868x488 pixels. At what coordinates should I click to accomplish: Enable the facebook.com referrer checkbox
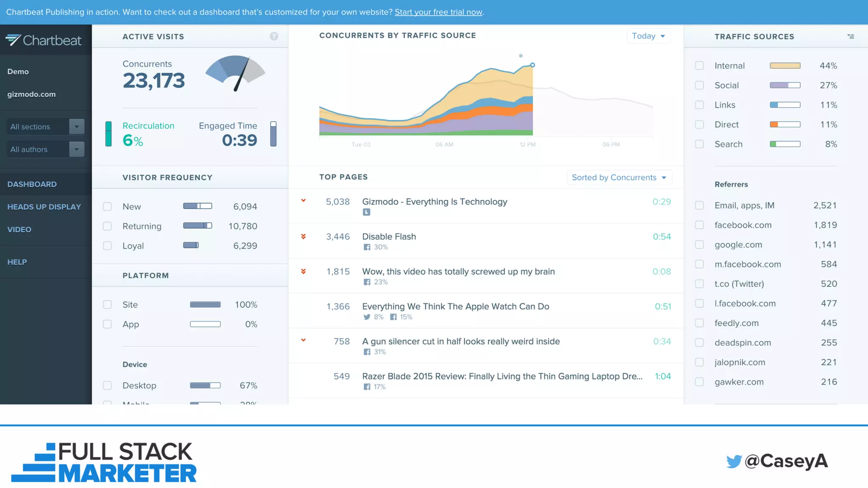(699, 225)
